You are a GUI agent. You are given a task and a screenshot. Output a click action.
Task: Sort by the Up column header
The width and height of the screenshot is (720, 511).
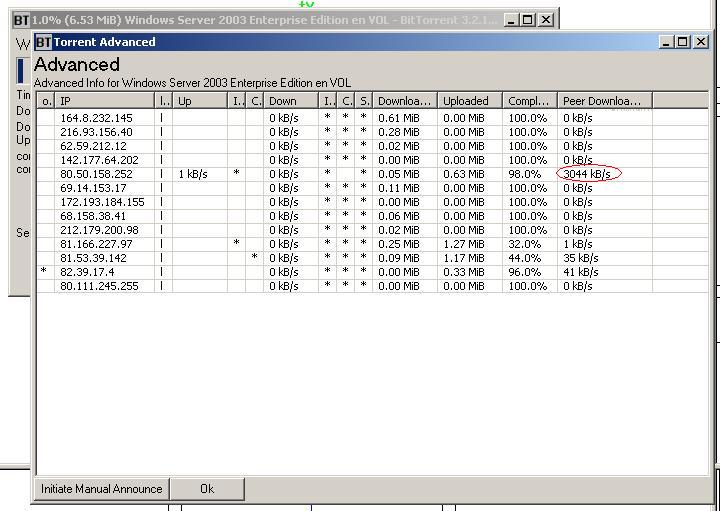[x=200, y=101]
